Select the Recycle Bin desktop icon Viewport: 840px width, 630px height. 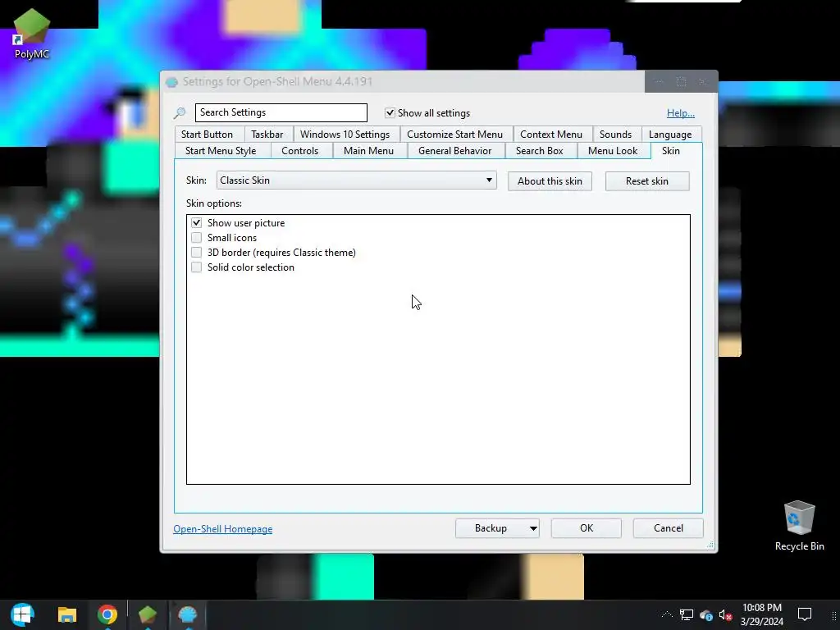799,525
